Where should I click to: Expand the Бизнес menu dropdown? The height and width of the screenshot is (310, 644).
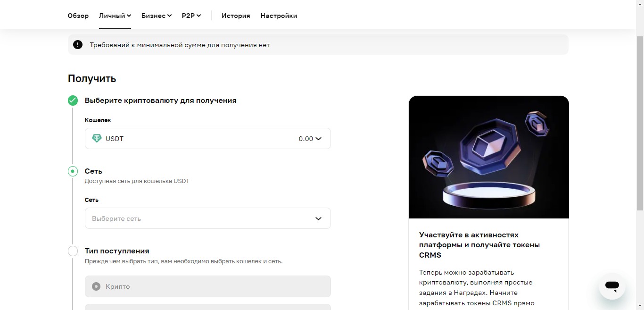(x=156, y=16)
